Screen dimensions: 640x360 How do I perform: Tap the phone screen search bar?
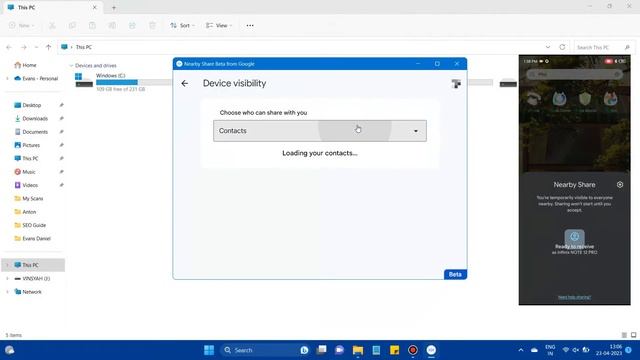click(574, 74)
